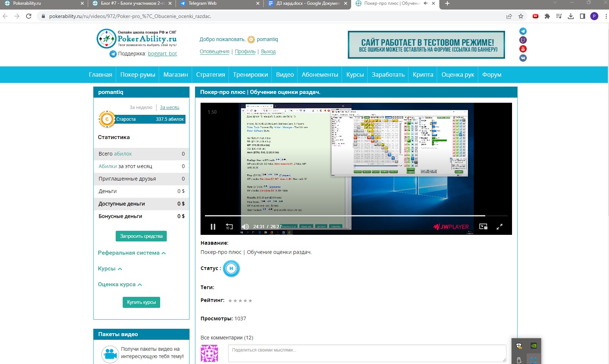
Task: Click the PokerAbility.ru logo
Action: coord(137,39)
